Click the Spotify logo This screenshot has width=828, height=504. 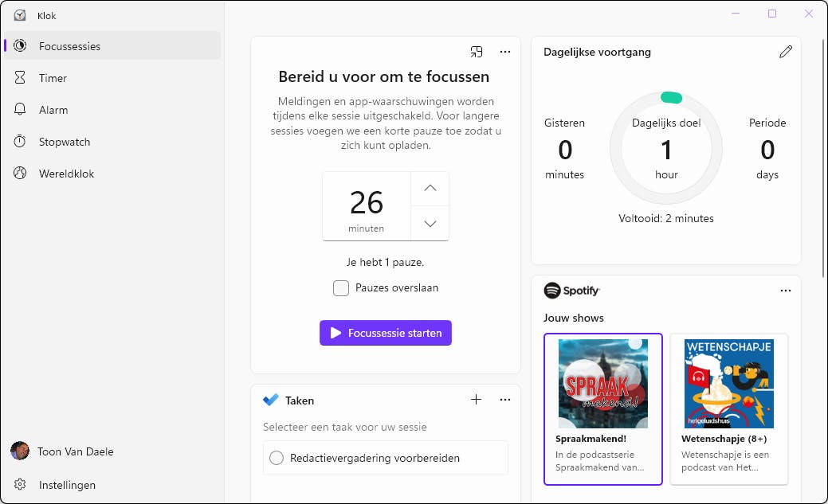572,291
